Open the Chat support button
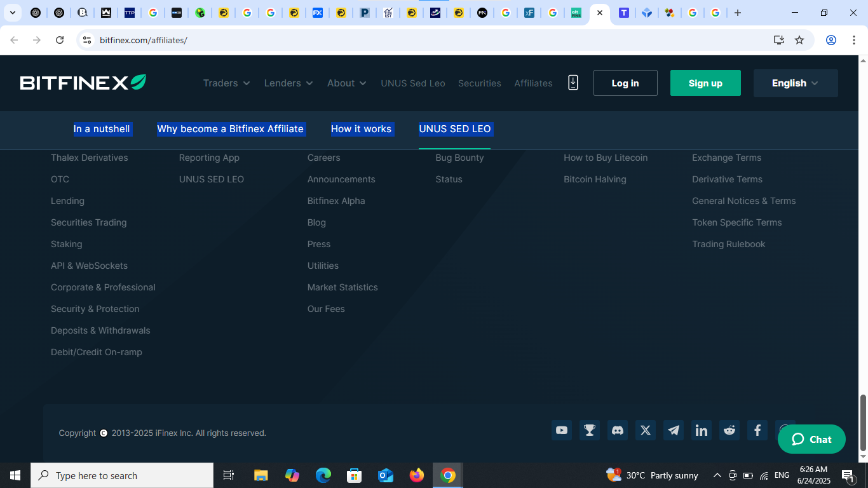The height and width of the screenshot is (488, 868). [x=811, y=439]
